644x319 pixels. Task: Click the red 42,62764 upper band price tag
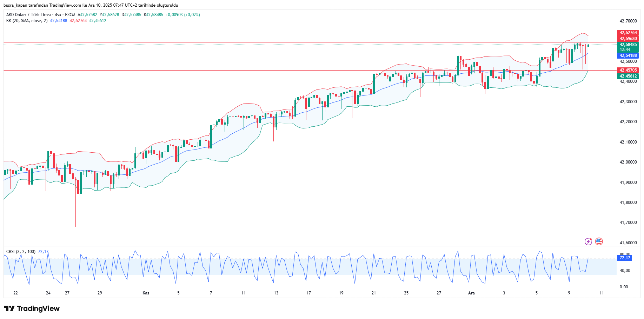pos(628,33)
